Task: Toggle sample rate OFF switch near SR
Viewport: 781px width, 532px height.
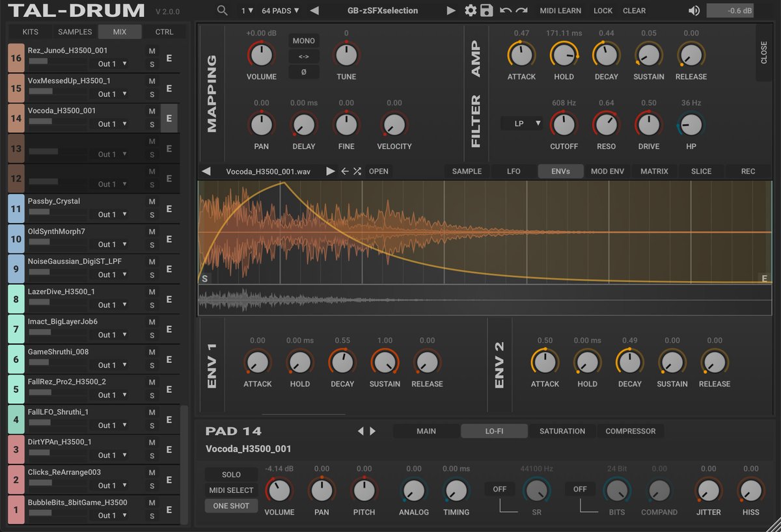Action: [499, 489]
